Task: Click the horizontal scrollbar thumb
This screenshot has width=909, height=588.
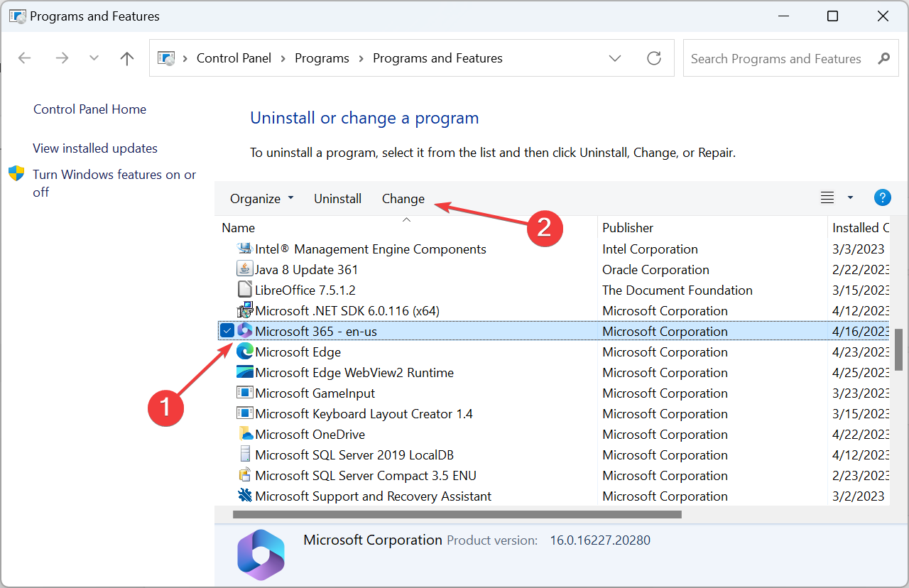Action: point(457,513)
